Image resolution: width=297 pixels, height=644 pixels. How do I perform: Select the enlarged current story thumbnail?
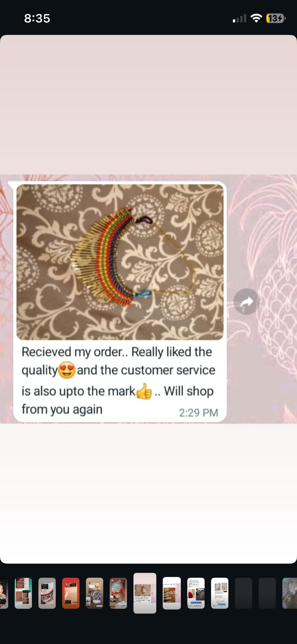(145, 593)
